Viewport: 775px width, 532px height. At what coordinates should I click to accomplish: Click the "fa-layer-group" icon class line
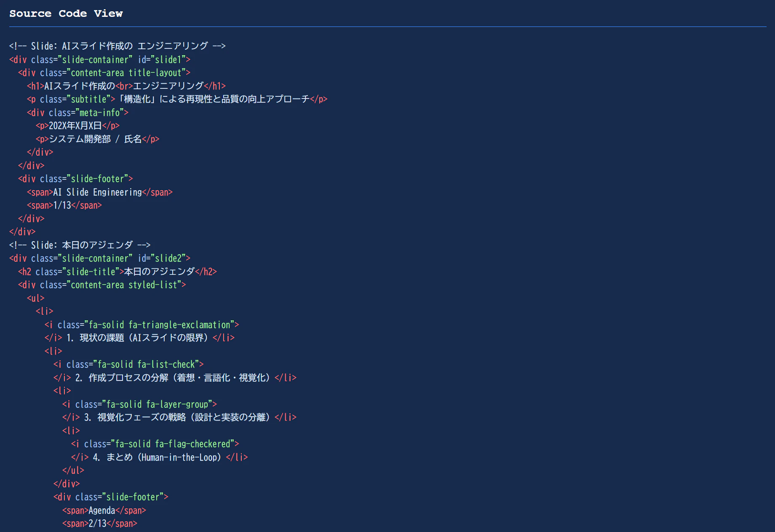click(140, 404)
